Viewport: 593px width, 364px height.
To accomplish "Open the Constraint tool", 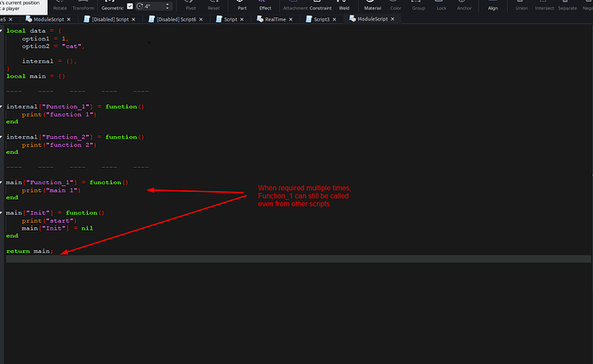I will coord(320,5).
